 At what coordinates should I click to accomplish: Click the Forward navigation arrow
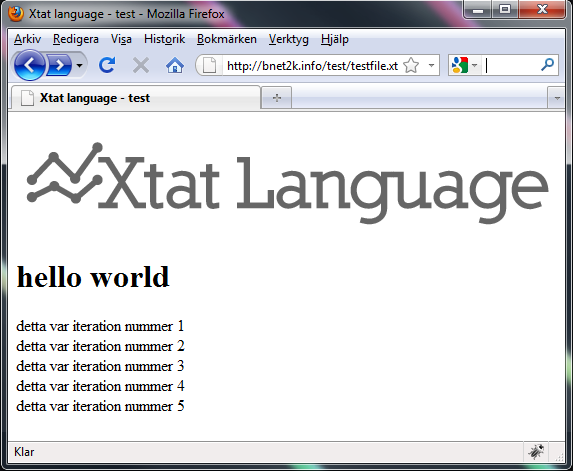[59, 65]
